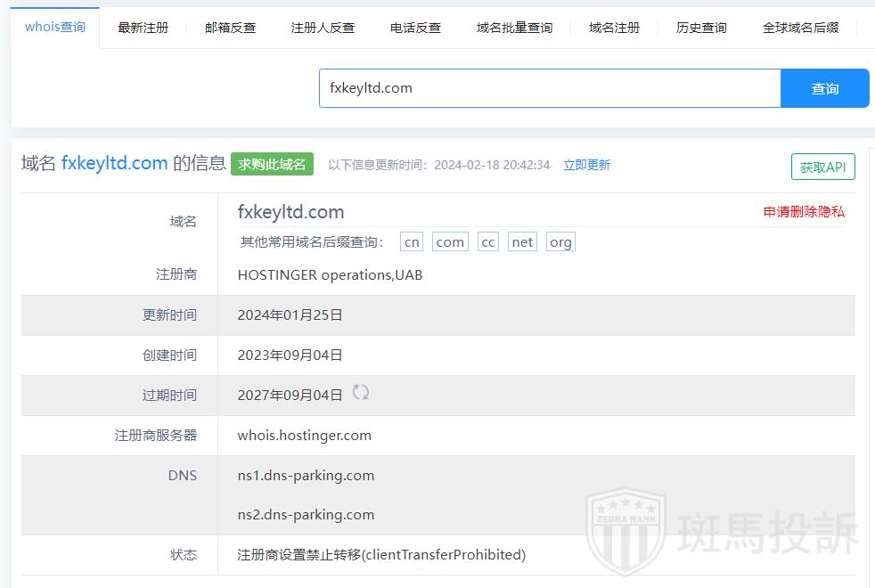Click the fxkeyltd.com link in heading
Viewport: 875px width, 588px height.
[114, 163]
